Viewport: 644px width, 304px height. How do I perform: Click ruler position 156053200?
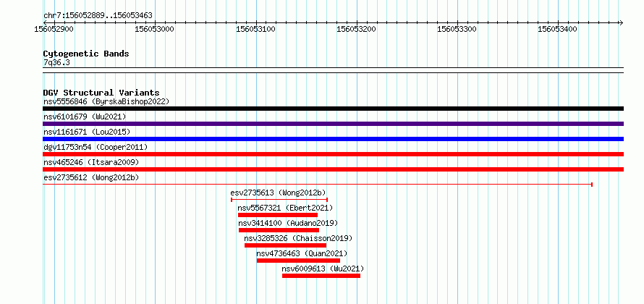(x=356, y=30)
